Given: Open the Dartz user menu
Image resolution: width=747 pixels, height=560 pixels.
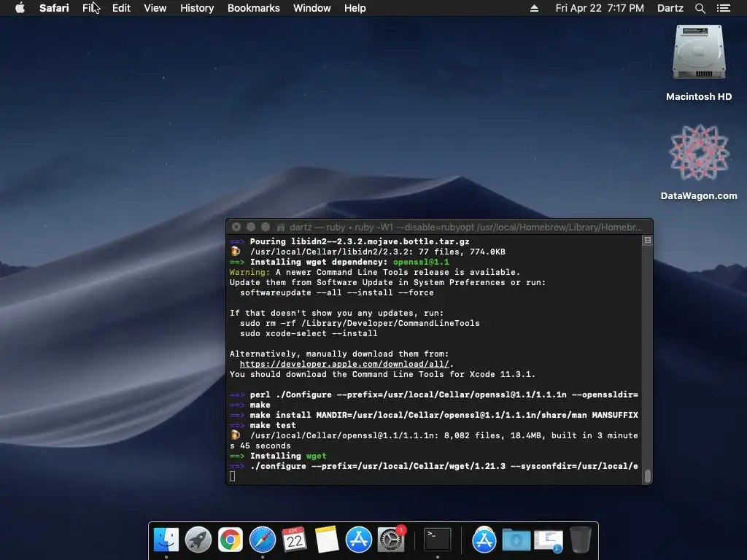Looking at the screenshot, I should click(x=670, y=8).
